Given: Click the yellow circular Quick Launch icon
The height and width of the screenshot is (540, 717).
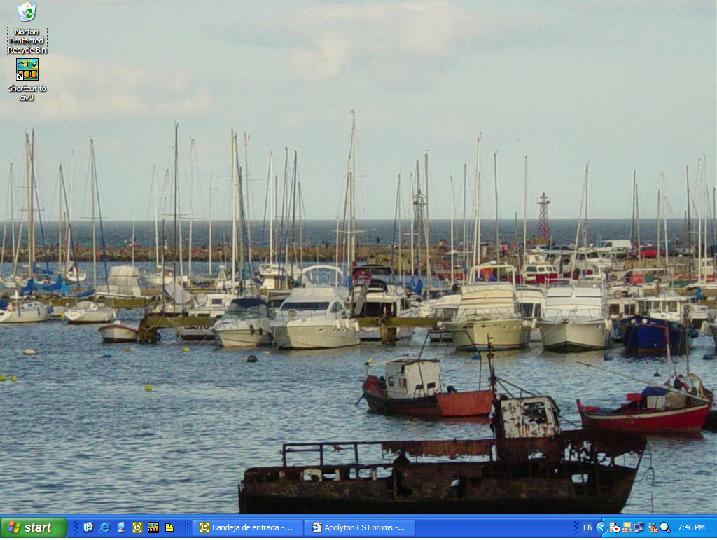Looking at the screenshot, I should [137, 527].
